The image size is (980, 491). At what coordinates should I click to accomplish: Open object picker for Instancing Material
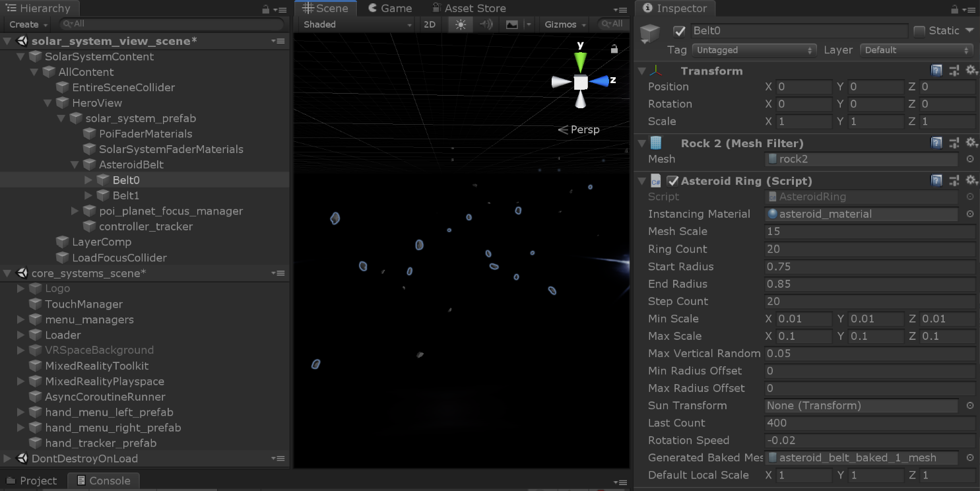click(x=969, y=214)
